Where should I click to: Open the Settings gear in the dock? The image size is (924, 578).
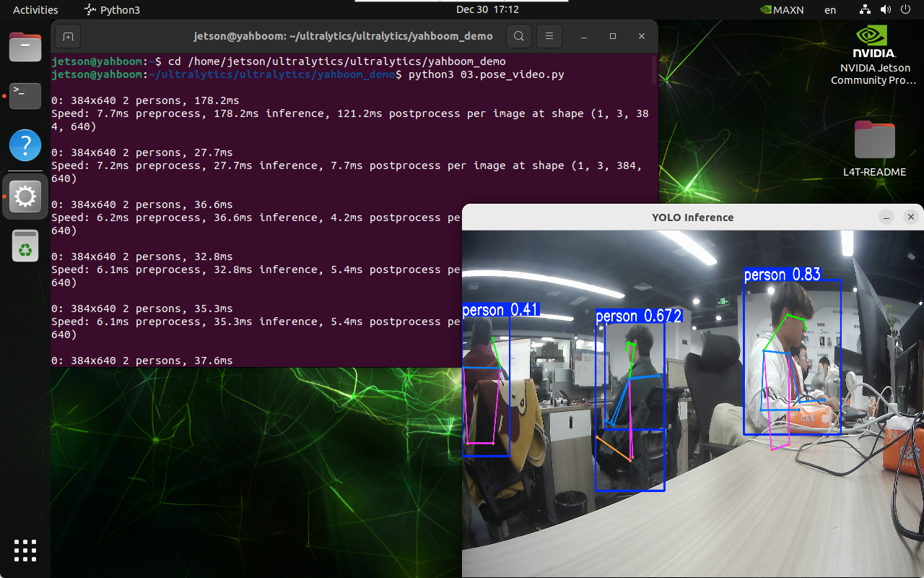point(25,196)
